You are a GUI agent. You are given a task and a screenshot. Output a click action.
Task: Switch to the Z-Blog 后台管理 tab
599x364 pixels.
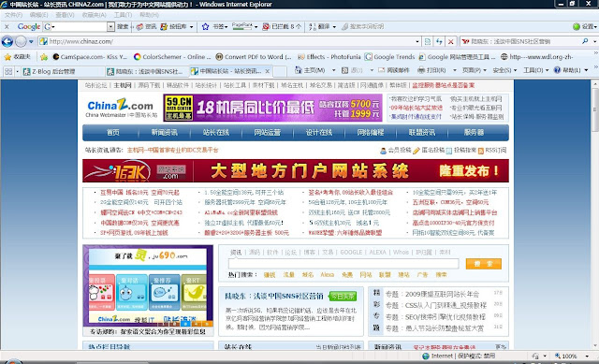(x=63, y=71)
